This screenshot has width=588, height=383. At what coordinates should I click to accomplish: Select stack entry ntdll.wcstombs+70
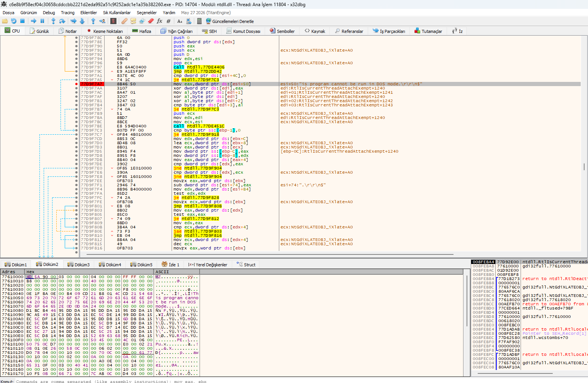tap(545, 337)
